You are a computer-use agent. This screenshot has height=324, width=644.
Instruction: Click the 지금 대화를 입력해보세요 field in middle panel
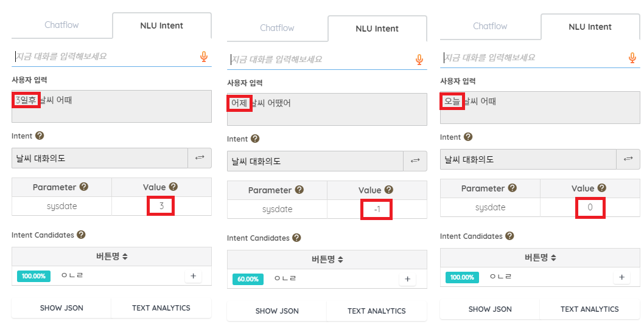point(321,60)
